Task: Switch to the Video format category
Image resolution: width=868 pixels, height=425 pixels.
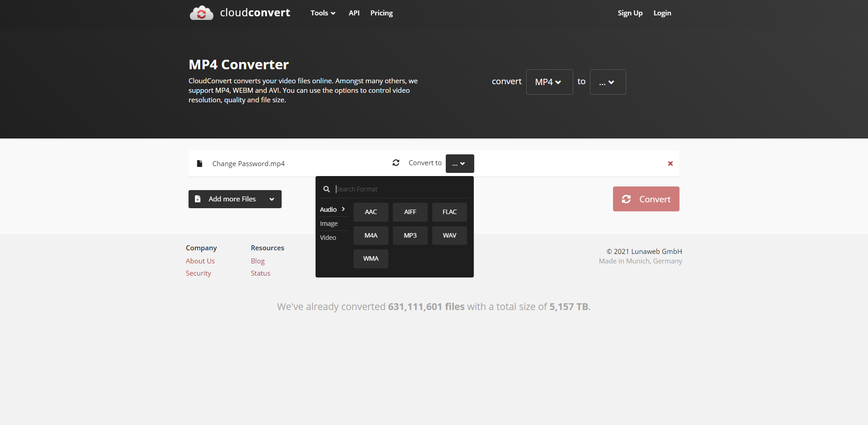Action: (328, 237)
